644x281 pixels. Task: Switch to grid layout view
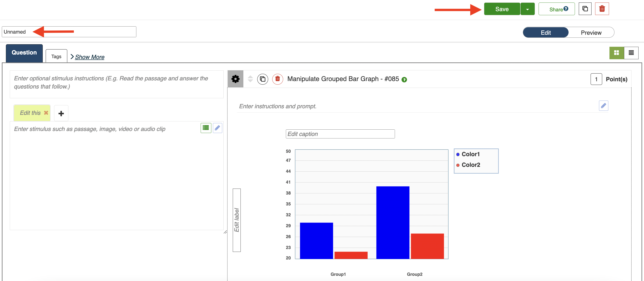[x=616, y=53]
